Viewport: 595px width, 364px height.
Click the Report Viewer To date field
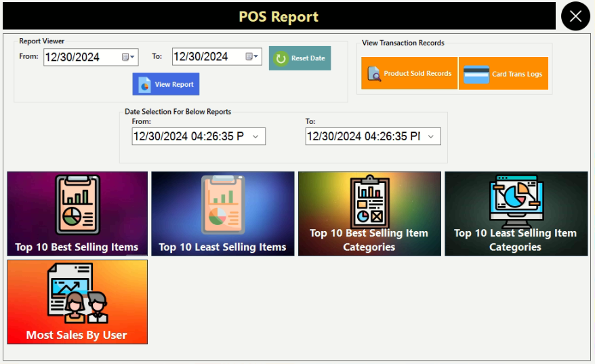click(217, 56)
